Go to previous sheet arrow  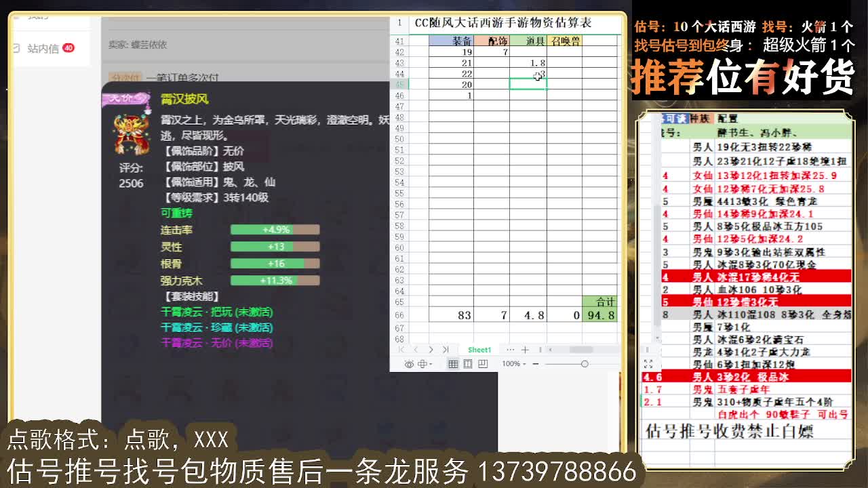point(416,350)
